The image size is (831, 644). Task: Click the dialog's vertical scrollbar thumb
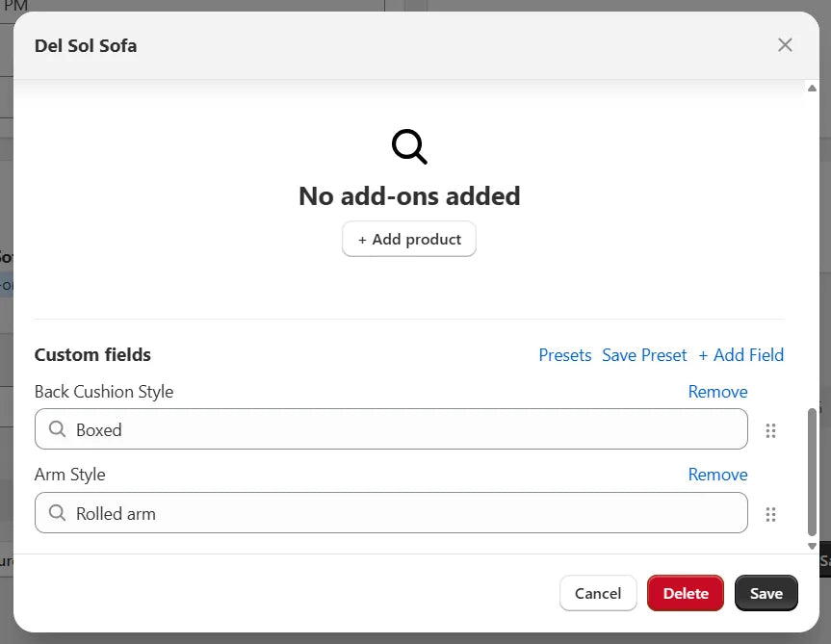click(x=812, y=472)
